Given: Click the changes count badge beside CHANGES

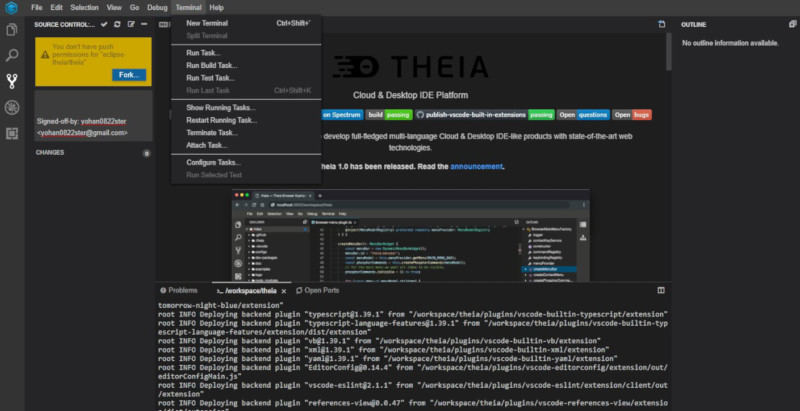Looking at the screenshot, I should (x=146, y=153).
